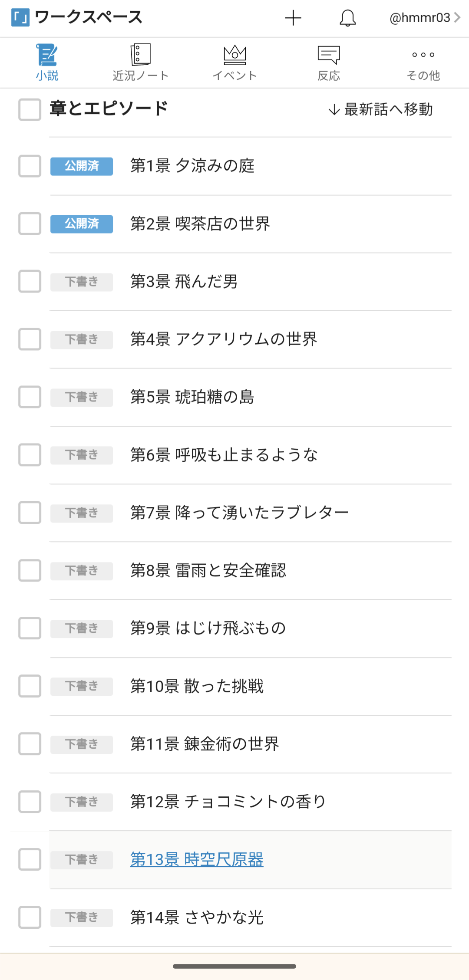This screenshot has width=469, height=980.
Task: Open the 反応 comment bubble icon
Action: 329,55
